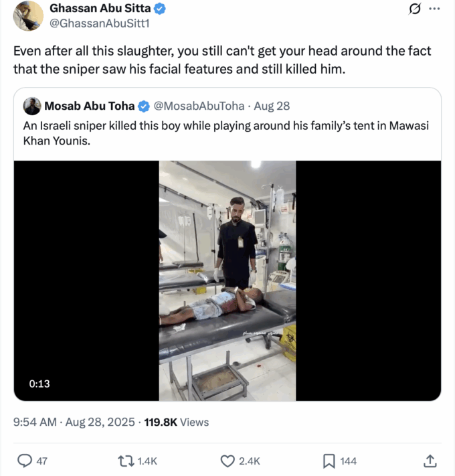Click Mosab Abu Toha's small avatar
The width and height of the screenshot is (455, 476).
[31, 106]
